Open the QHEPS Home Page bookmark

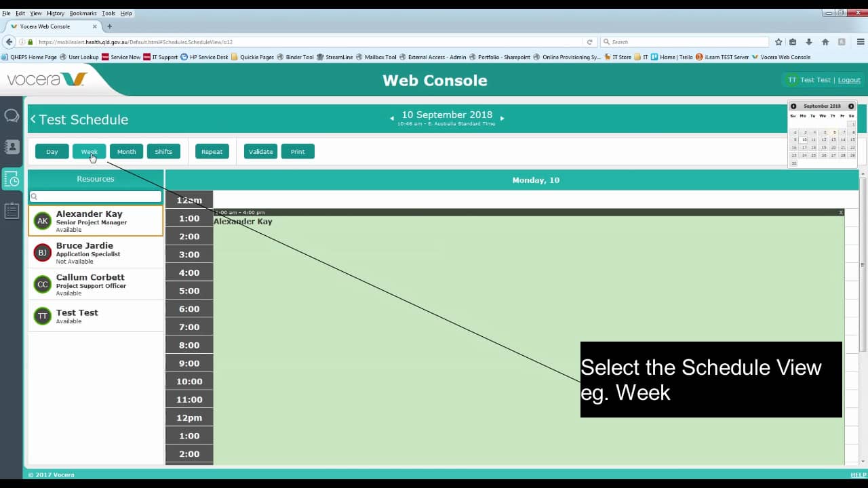pos(29,57)
